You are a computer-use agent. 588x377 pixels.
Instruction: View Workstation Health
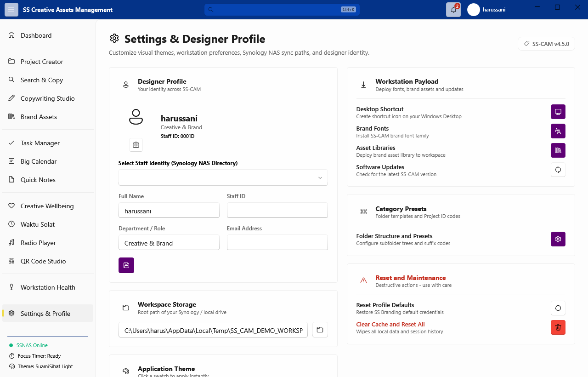coord(48,287)
